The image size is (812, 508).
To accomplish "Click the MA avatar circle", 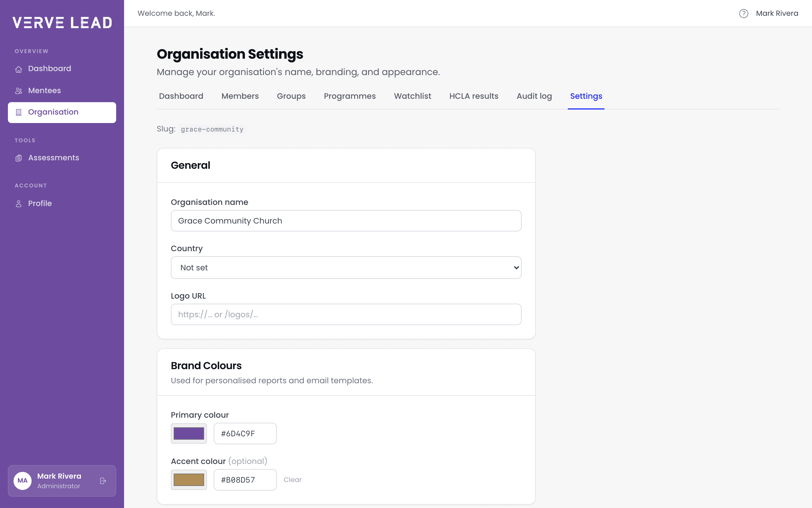I will pyautogui.click(x=23, y=481).
